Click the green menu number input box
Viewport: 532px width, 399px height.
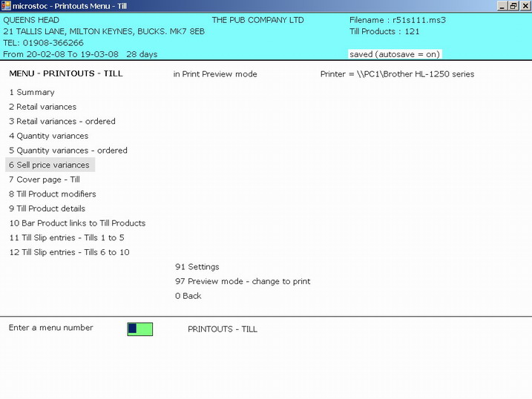coord(140,329)
